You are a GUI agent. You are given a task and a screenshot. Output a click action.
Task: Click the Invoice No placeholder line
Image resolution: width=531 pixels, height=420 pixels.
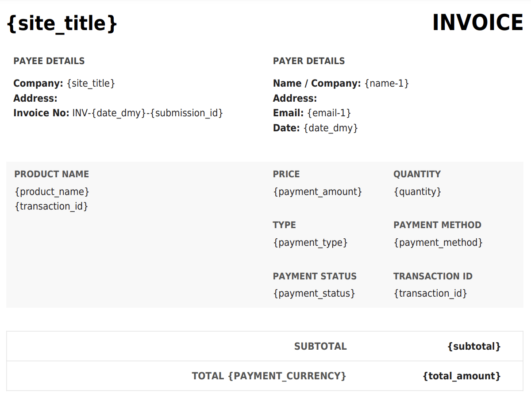(x=118, y=113)
